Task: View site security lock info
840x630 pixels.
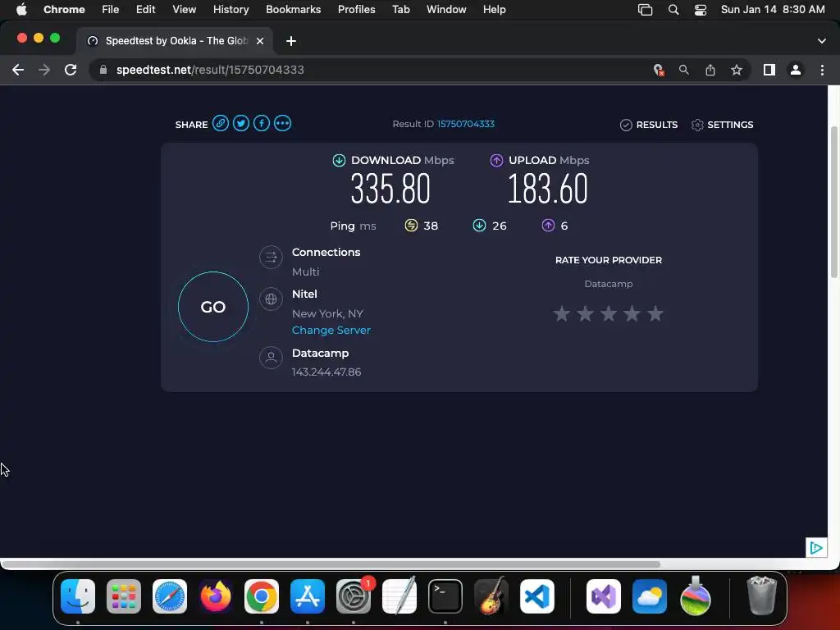Action: pyautogui.click(x=103, y=70)
